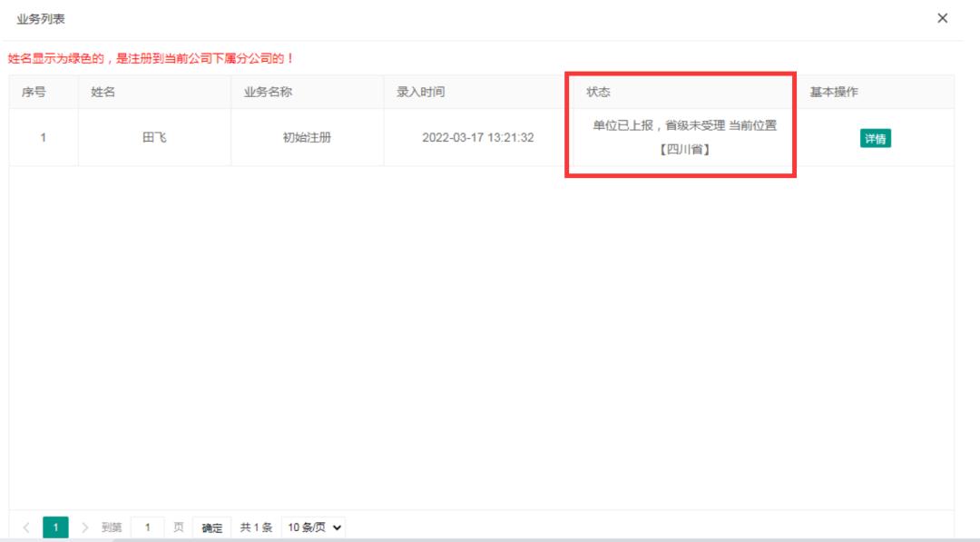
Task: Open 详情 for 田飞's record
Action: (x=876, y=138)
